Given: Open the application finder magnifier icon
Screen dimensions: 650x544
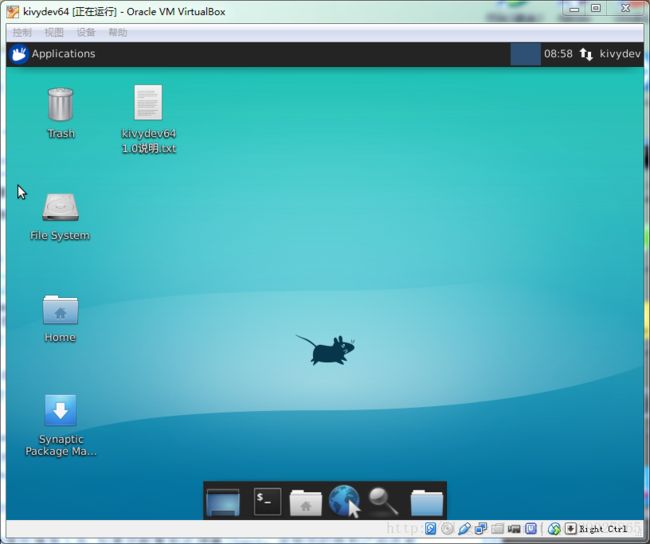Looking at the screenshot, I should 383,501.
